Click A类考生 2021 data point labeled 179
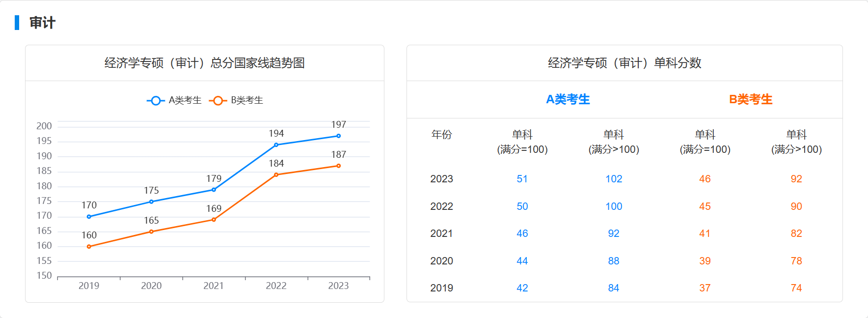This screenshot has height=318, width=868. point(214,190)
